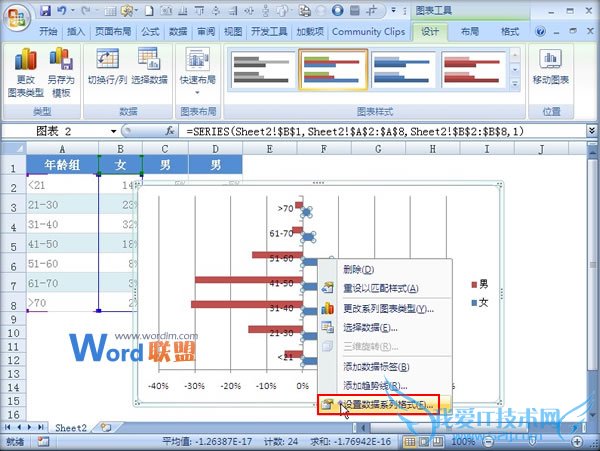Choose 删除(D) in context menu
The height and width of the screenshot is (451, 600).
pos(385,270)
